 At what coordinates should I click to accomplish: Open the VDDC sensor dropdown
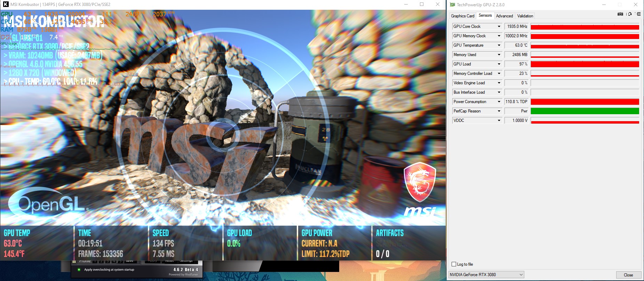(x=499, y=120)
